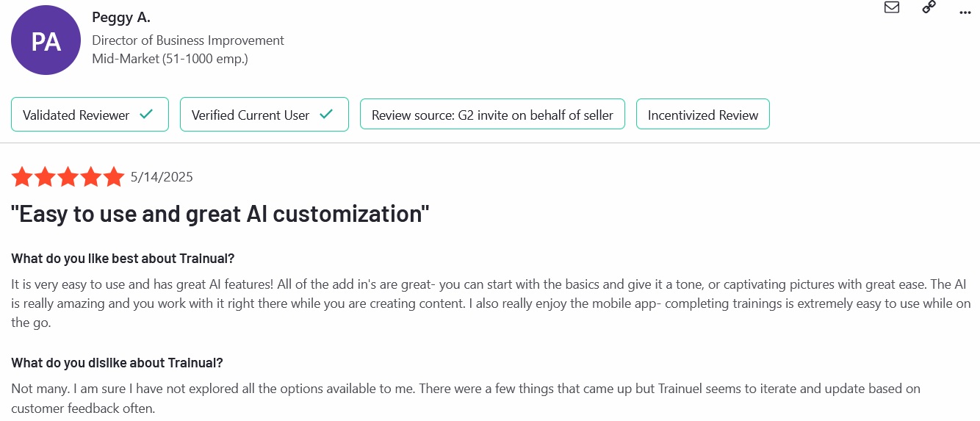Open Peggy A. reviewer name

tap(121, 18)
